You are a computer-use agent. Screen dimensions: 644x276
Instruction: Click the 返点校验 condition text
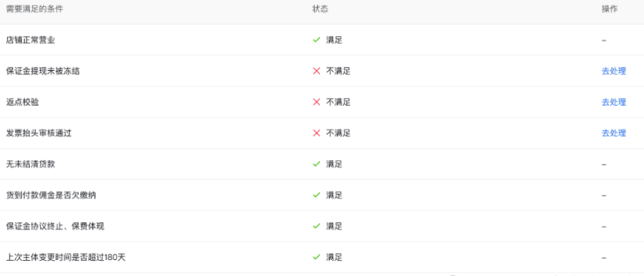pos(22,102)
